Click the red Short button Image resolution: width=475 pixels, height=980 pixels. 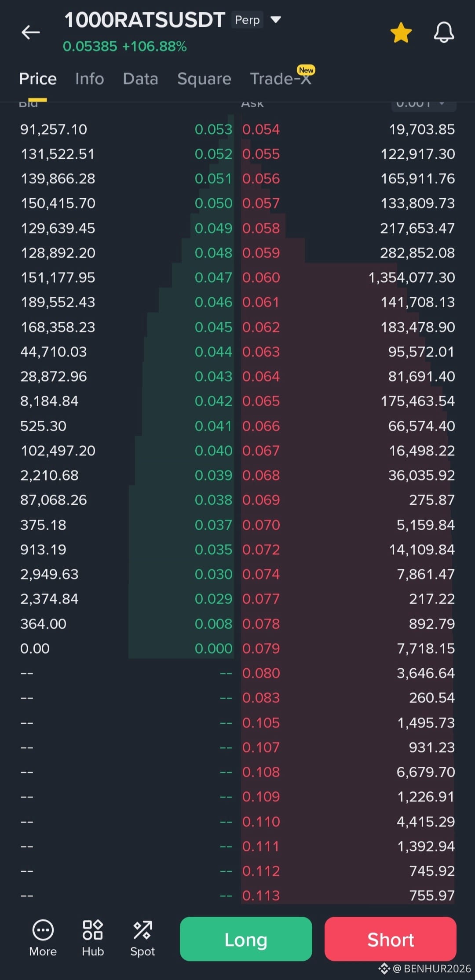tap(391, 939)
